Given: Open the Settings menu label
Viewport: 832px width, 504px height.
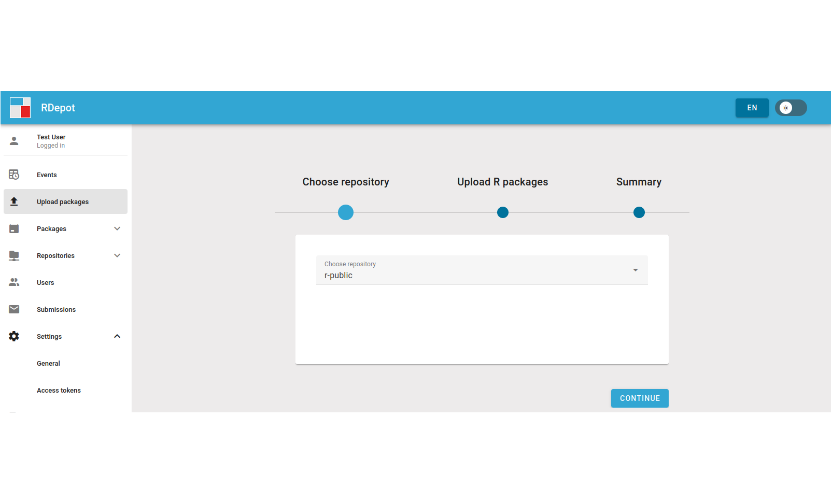Looking at the screenshot, I should 49,337.
